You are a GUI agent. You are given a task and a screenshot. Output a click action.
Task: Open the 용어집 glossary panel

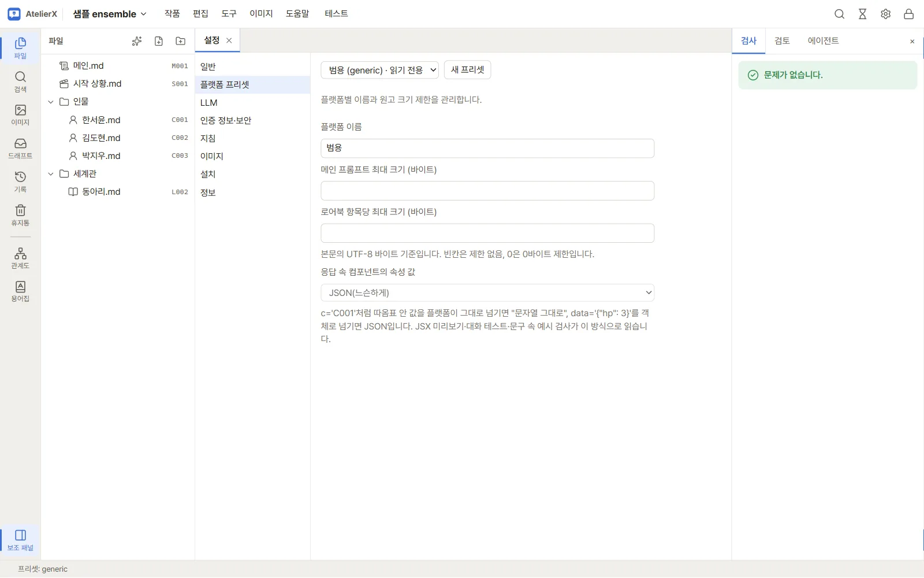(x=20, y=291)
